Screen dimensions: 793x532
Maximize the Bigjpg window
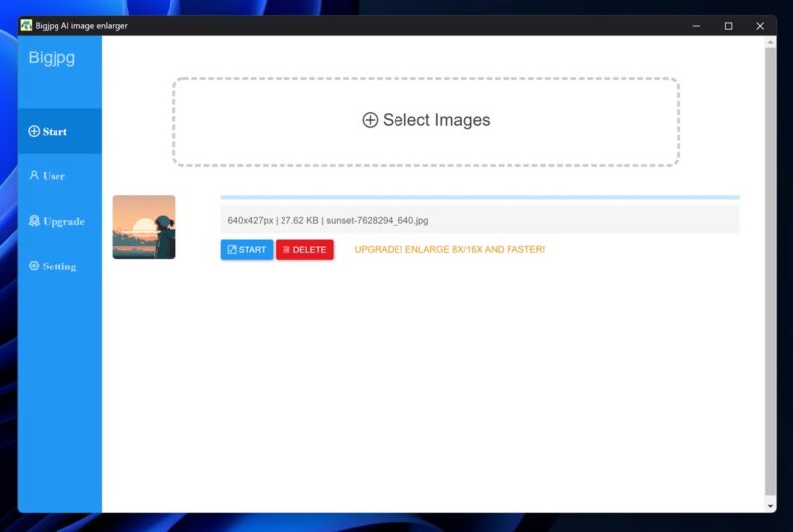click(x=729, y=26)
